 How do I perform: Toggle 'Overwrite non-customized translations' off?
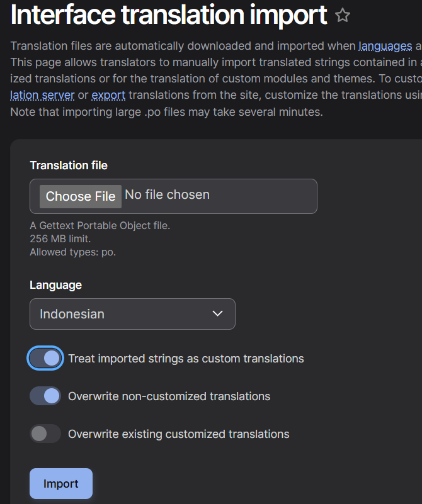coord(45,395)
